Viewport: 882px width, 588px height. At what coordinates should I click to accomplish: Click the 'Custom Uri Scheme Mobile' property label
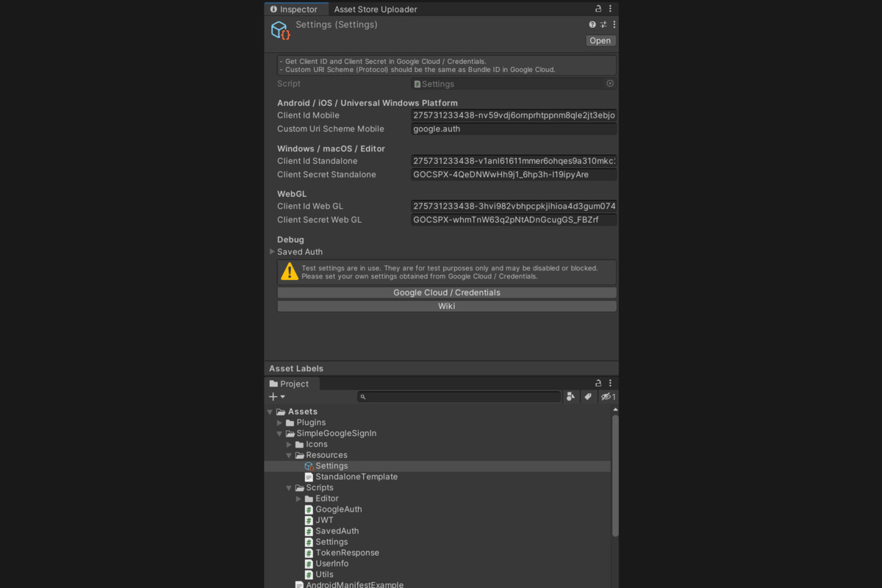[331, 129]
